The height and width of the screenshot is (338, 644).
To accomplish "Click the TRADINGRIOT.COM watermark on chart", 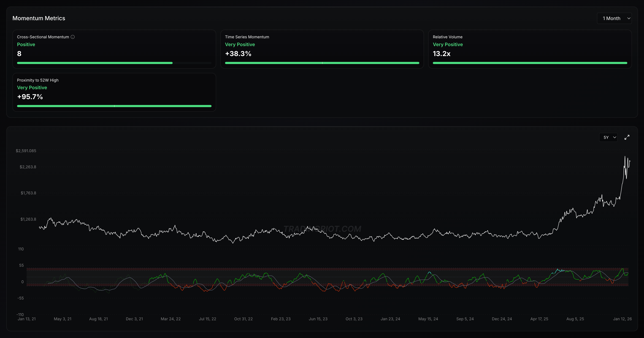I will [322, 229].
